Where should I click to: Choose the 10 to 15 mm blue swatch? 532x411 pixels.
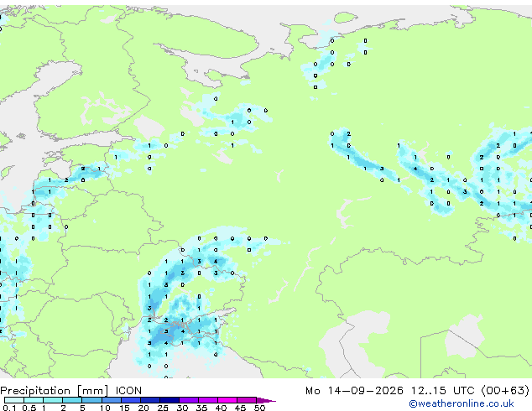pyautogui.click(x=111, y=400)
